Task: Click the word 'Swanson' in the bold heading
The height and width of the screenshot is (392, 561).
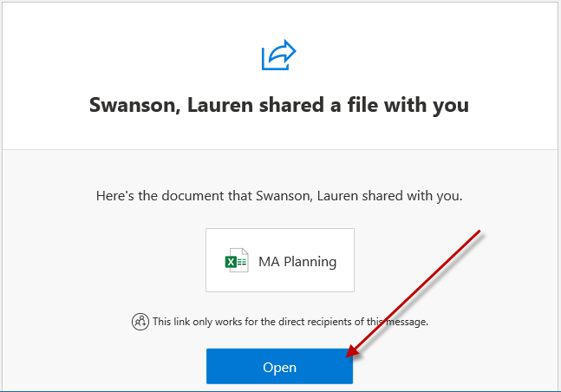Action: 134,105
